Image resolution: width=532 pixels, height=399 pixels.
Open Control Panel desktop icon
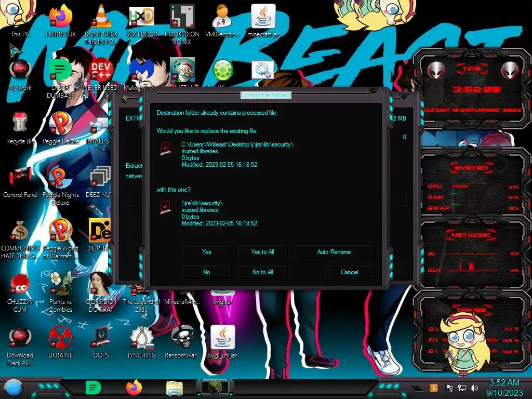pos(20,182)
